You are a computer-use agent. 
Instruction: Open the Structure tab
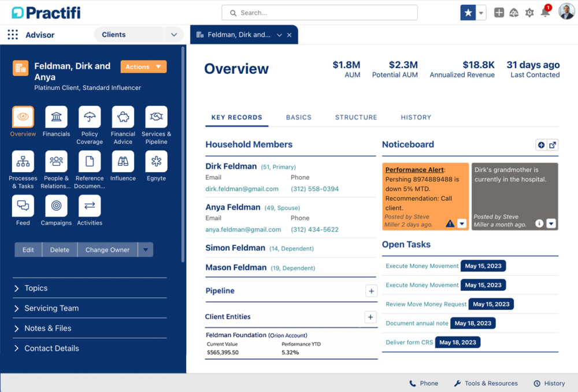tap(356, 117)
